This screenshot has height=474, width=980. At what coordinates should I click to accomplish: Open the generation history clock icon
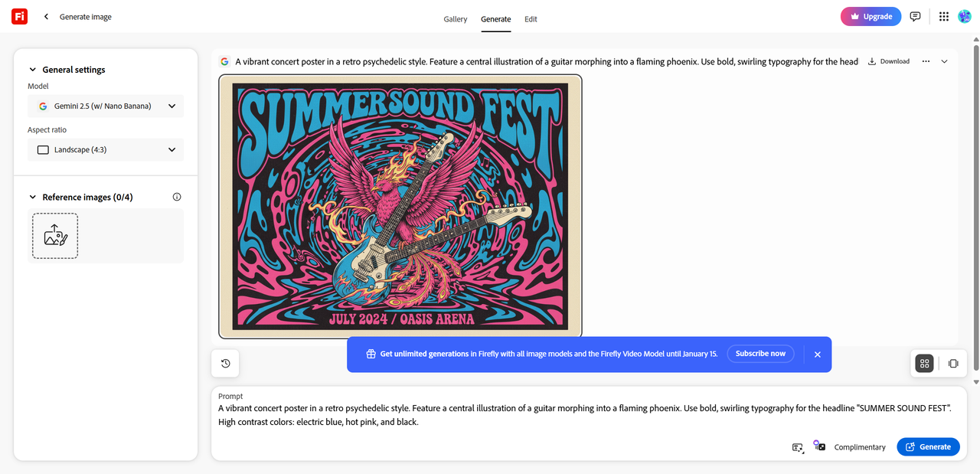click(x=226, y=364)
